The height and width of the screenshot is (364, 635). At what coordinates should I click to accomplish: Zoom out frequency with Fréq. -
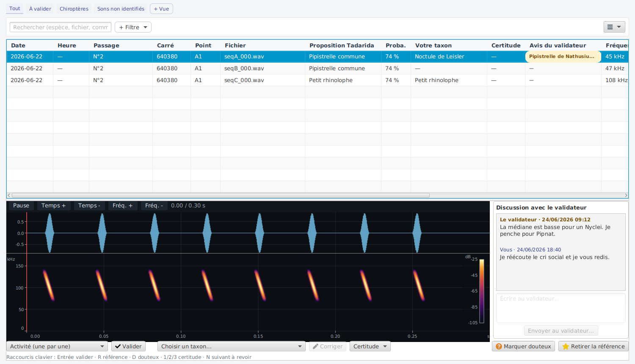tap(154, 206)
